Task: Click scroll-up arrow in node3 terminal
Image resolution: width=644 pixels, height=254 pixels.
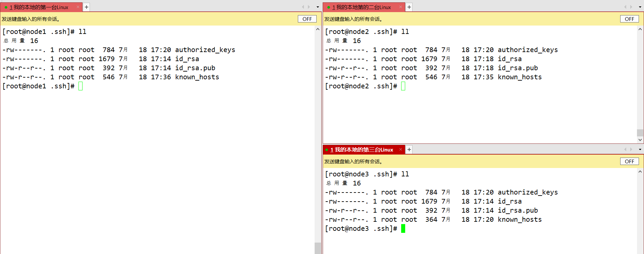Action: [640, 172]
